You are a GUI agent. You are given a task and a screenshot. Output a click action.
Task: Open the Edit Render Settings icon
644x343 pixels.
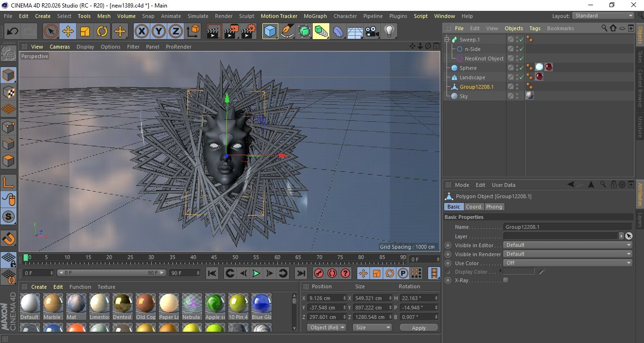tap(248, 32)
